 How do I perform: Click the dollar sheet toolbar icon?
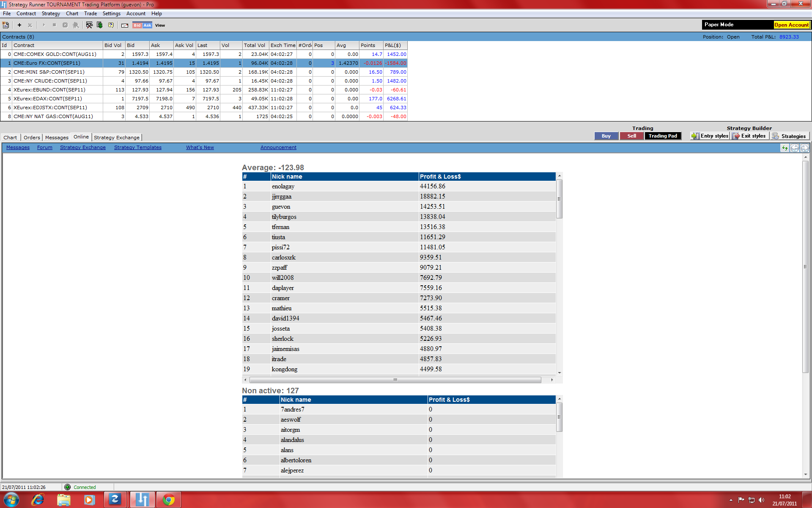point(100,25)
